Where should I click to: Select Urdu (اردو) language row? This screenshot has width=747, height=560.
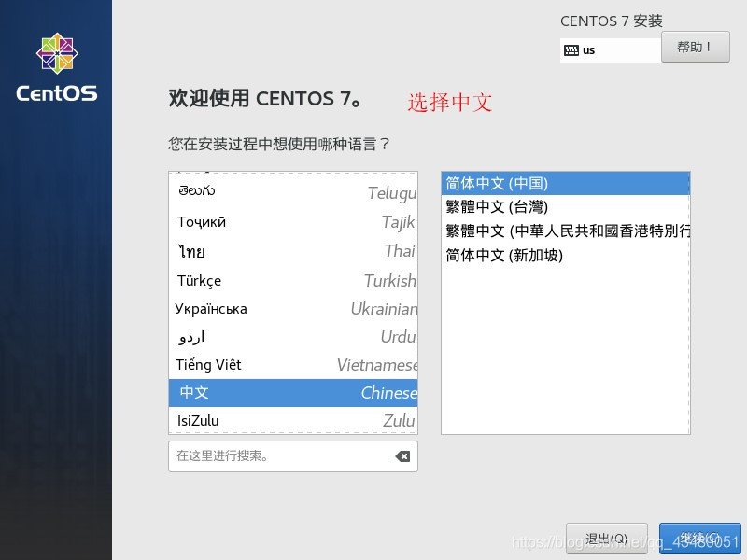pyautogui.click(x=293, y=337)
